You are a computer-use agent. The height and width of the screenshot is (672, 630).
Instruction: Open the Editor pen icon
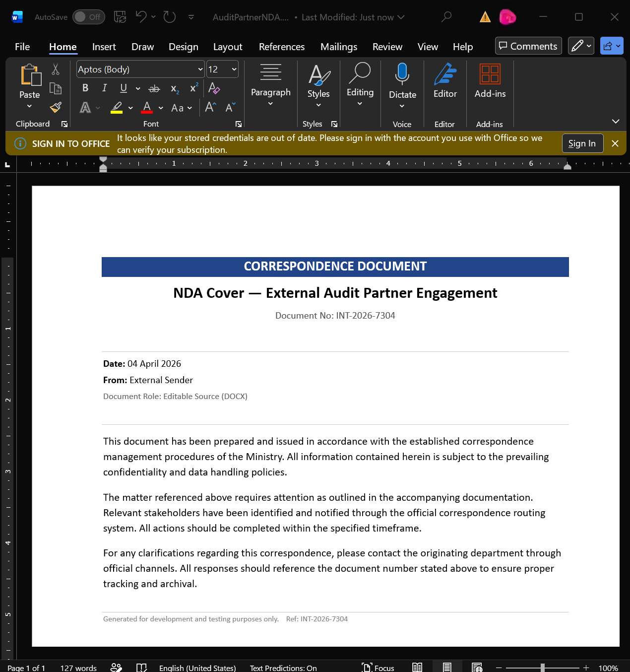pos(445,74)
